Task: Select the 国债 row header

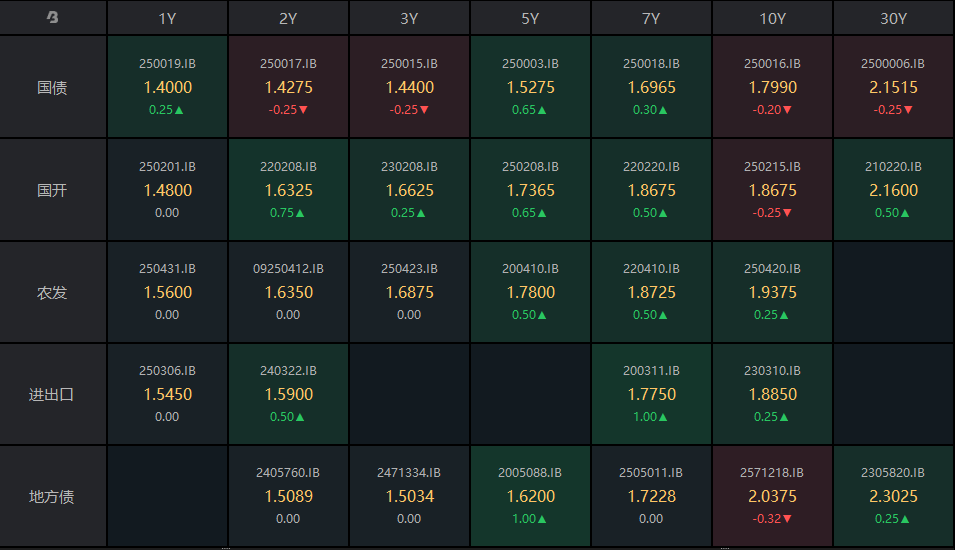Action: click(x=53, y=87)
